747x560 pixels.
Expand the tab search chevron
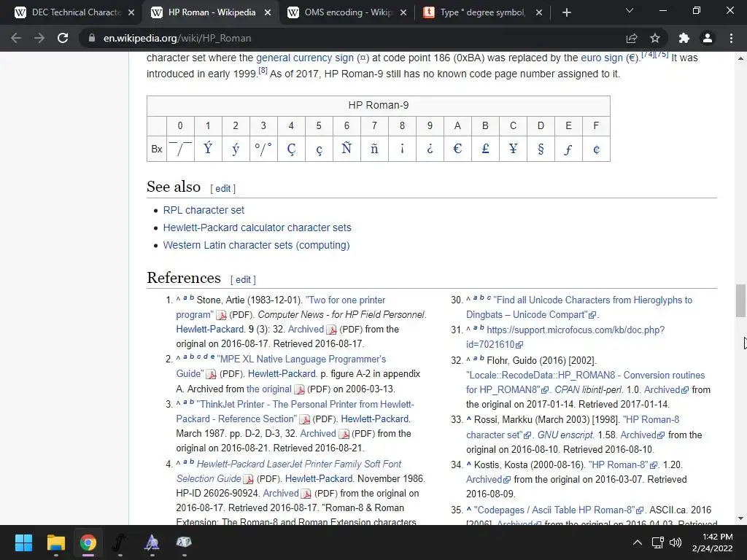630,10
